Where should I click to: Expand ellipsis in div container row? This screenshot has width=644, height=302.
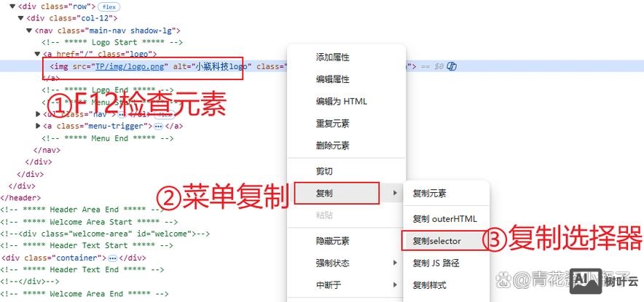[112, 258]
